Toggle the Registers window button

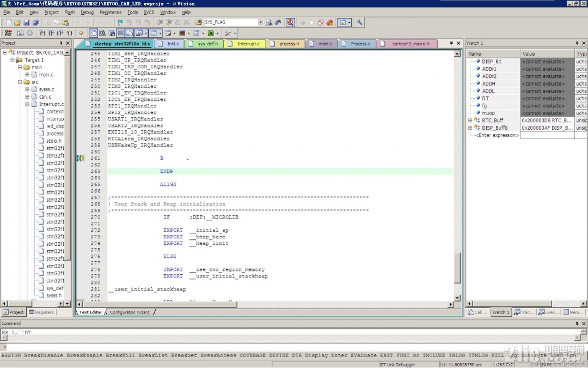coord(120,33)
